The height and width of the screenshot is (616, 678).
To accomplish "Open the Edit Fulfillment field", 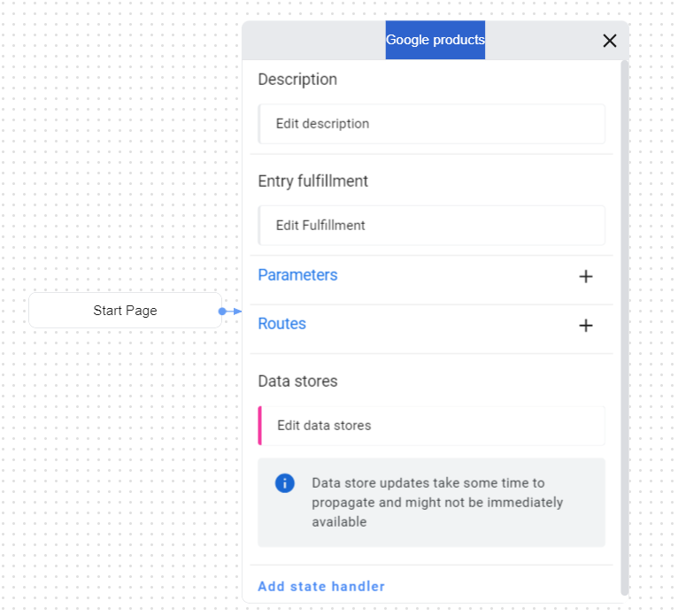I will click(432, 225).
